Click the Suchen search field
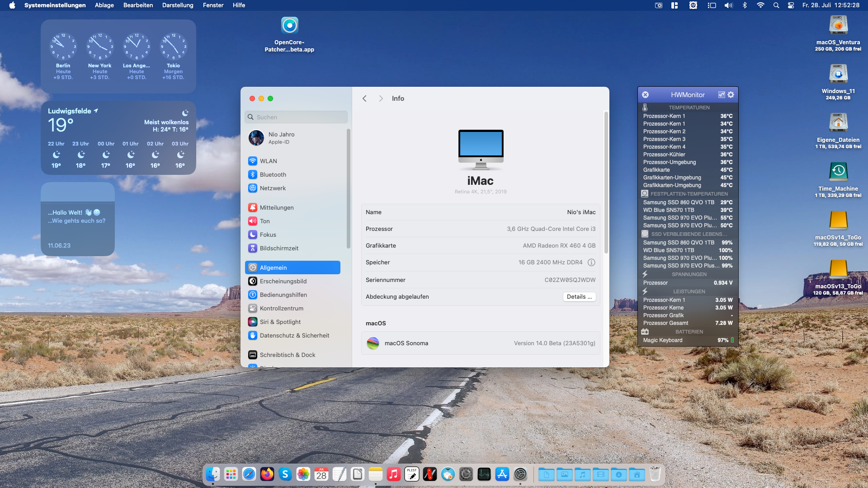 [x=296, y=117]
